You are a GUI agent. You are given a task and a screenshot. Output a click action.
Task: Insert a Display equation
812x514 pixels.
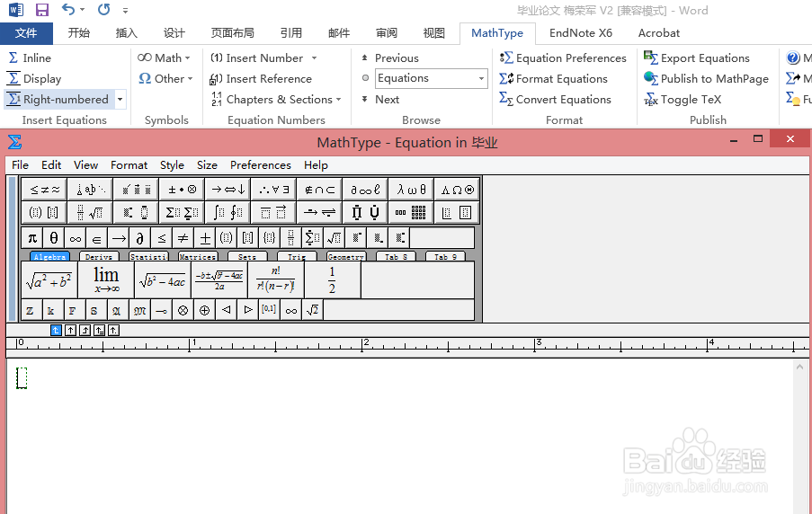tap(34, 79)
